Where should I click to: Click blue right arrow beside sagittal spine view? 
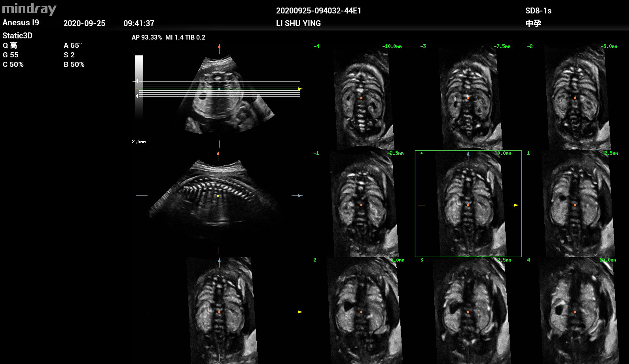[x=299, y=195]
